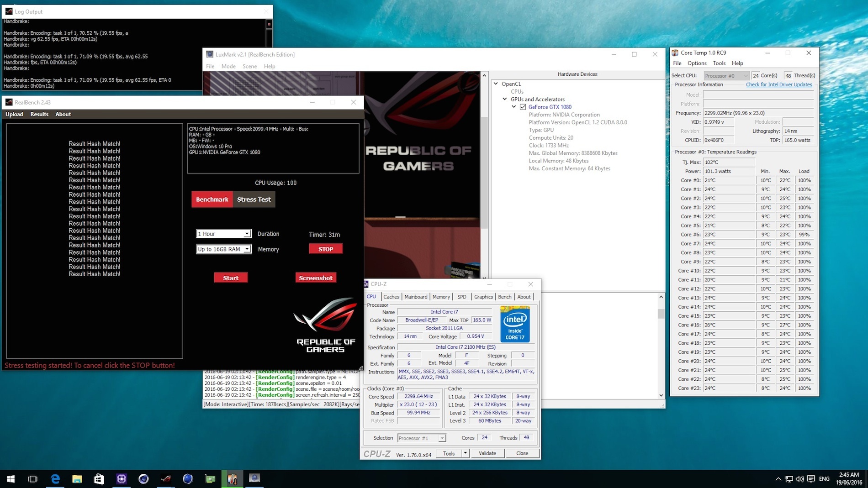Viewport: 868px width, 488px height.
Task: Show hidden system tray icons
Action: tap(778, 479)
